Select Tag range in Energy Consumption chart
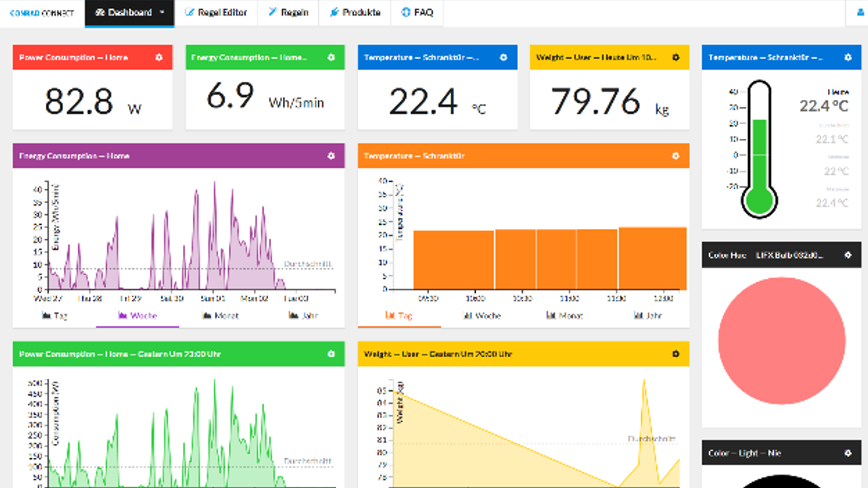Screen dimensions: 868x488 tap(55, 316)
